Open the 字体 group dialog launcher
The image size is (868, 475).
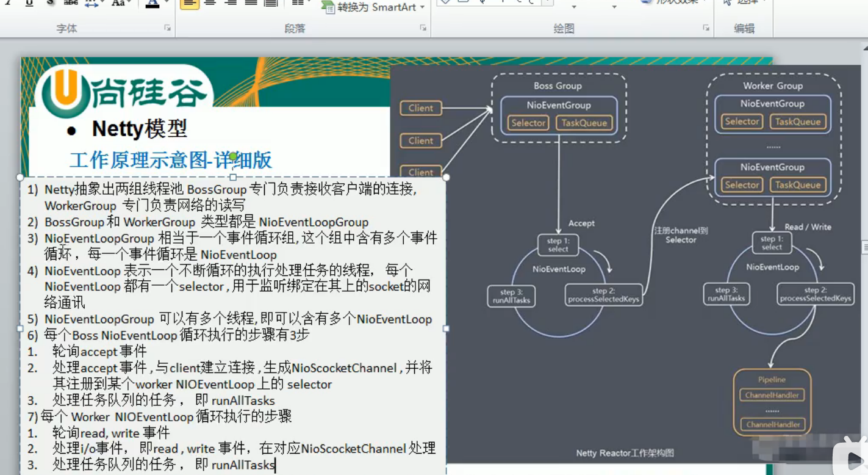(x=167, y=28)
